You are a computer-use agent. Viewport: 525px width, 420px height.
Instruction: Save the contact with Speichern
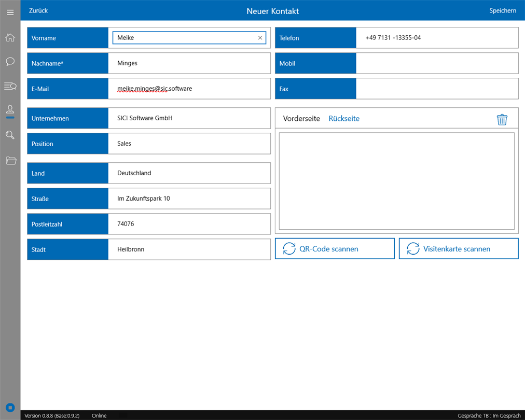click(503, 11)
